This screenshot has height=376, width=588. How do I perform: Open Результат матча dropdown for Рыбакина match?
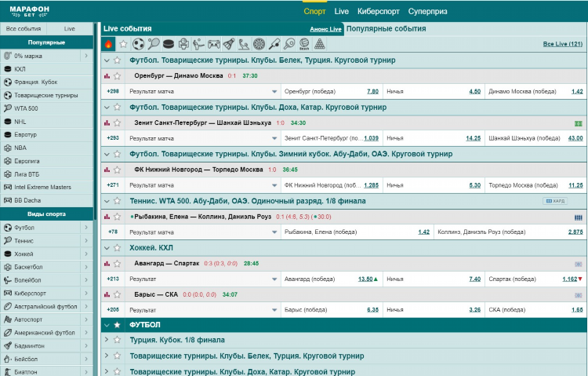203,232
